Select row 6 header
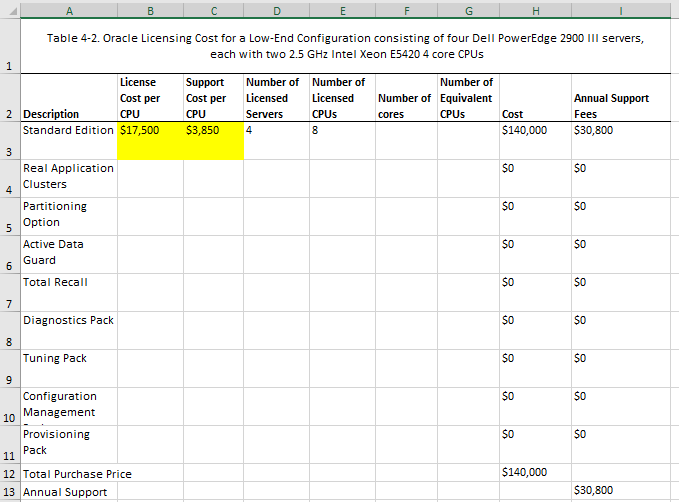This screenshot has height=502, width=679. [x=10, y=255]
